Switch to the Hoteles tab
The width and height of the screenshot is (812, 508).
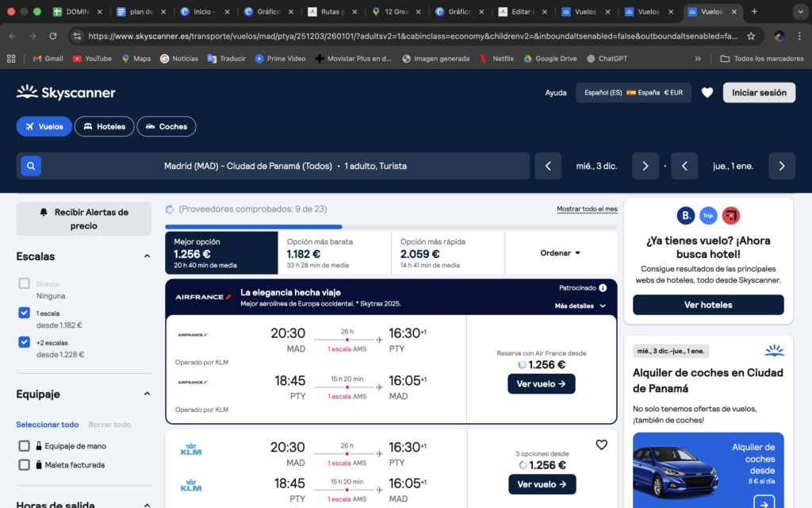105,126
